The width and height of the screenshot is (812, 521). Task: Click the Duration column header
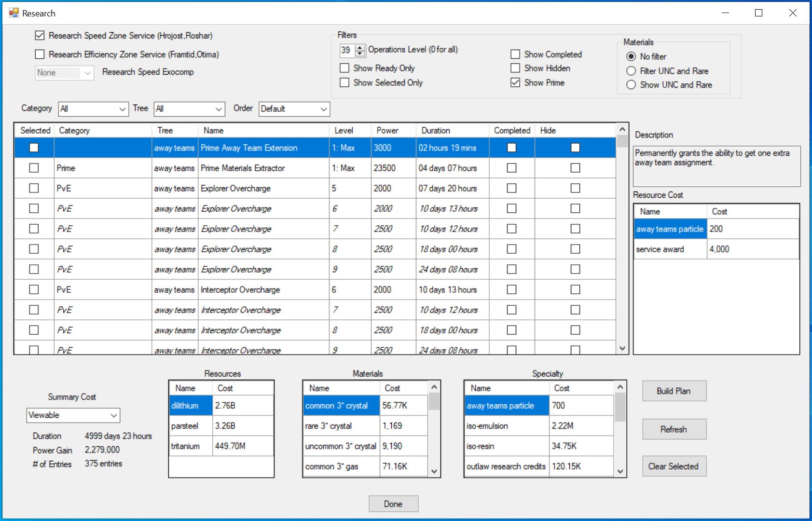coord(436,130)
